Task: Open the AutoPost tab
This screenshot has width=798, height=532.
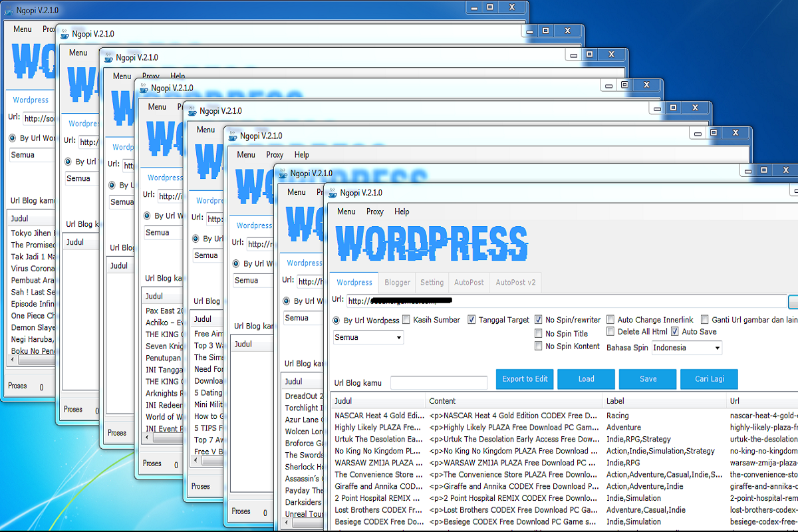Action: (469, 283)
